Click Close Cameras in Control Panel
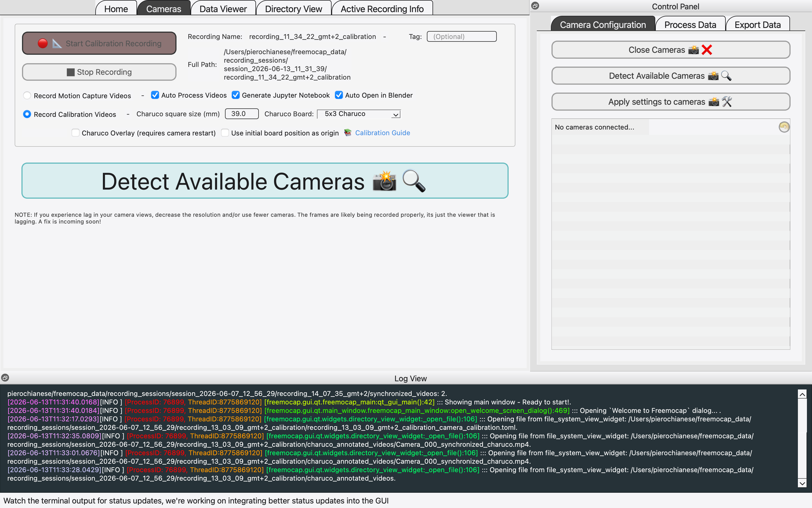 (x=671, y=50)
